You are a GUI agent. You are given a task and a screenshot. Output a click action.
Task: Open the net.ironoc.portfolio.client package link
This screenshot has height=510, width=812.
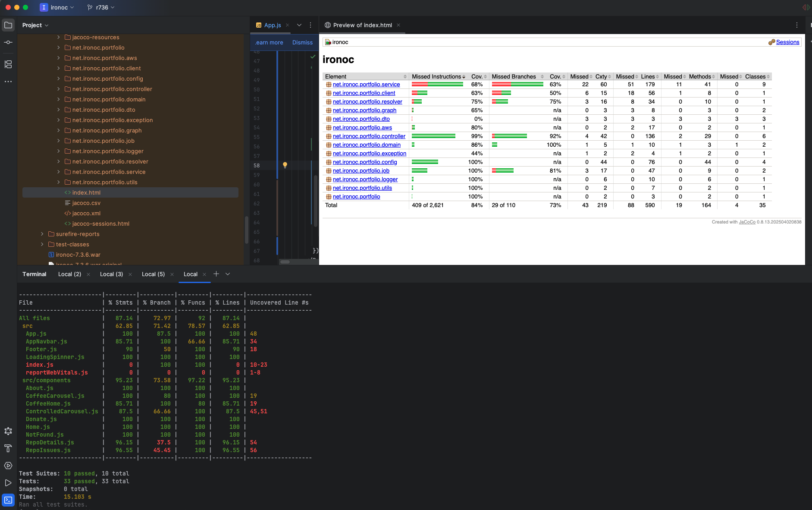(364, 93)
